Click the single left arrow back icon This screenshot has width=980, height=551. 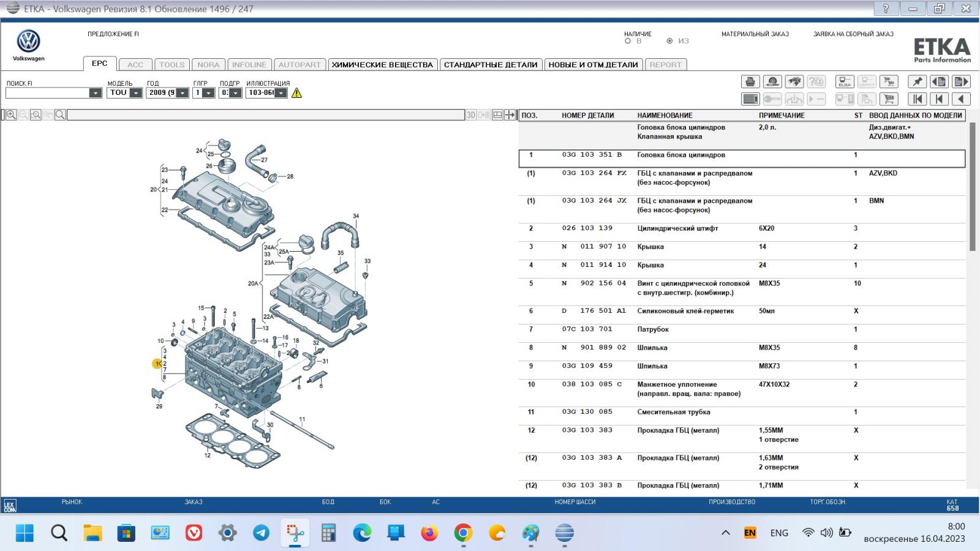(x=961, y=99)
